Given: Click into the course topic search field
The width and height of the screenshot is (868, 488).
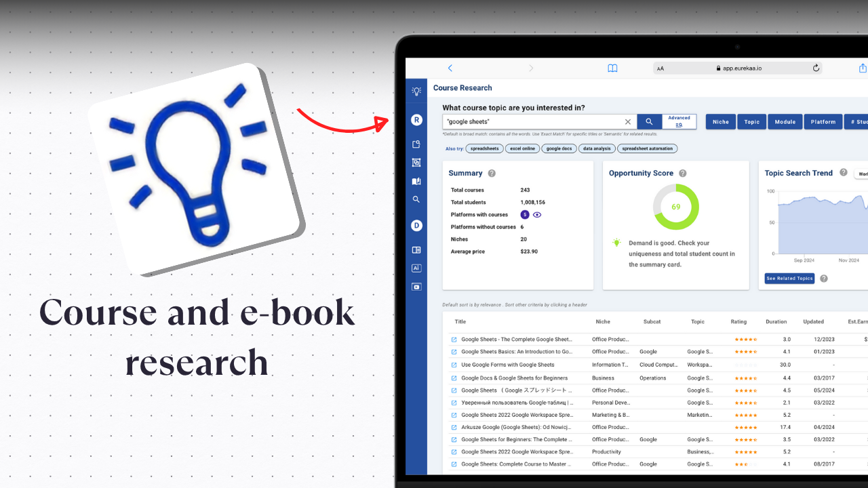Looking at the screenshot, I should 532,122.
